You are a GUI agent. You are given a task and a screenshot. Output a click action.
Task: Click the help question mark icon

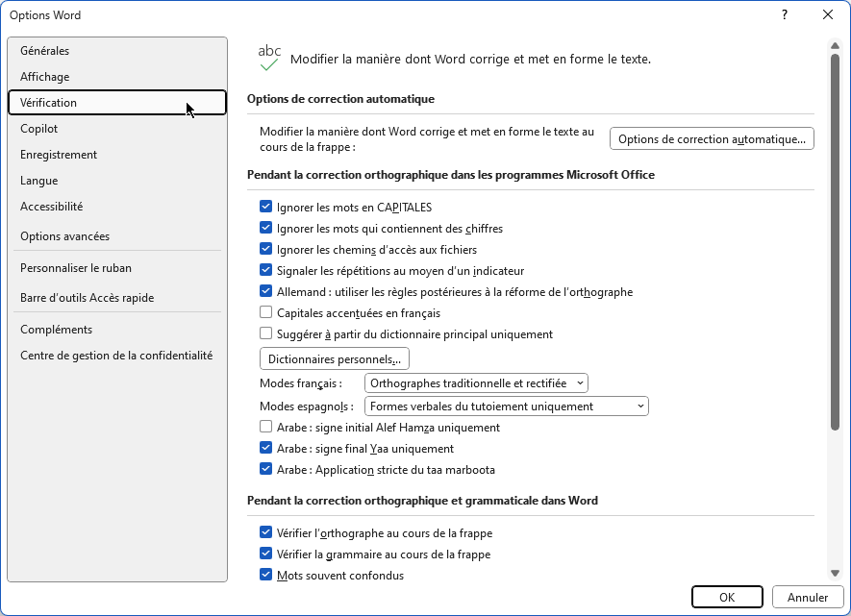pos(785,14)
